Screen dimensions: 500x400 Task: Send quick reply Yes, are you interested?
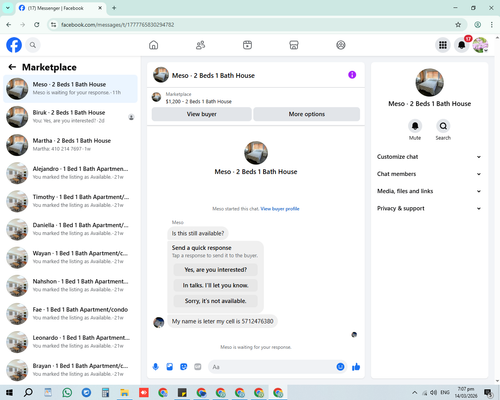coord(216,270)
